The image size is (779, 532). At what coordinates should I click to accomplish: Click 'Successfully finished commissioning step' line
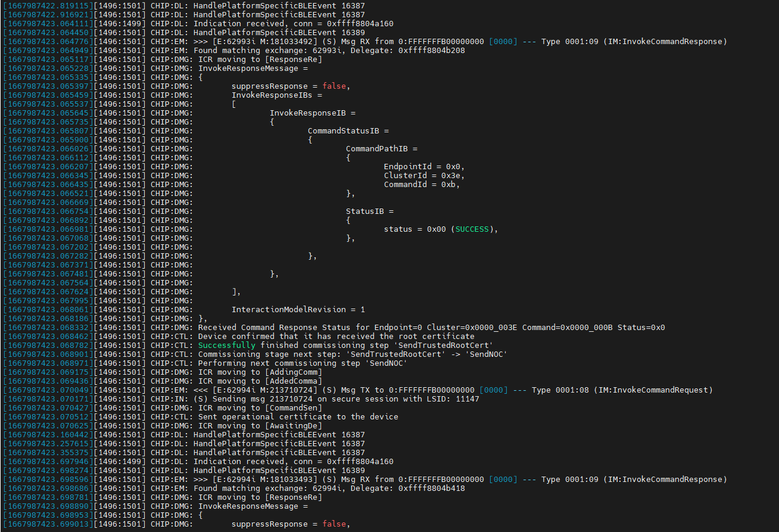346,345
